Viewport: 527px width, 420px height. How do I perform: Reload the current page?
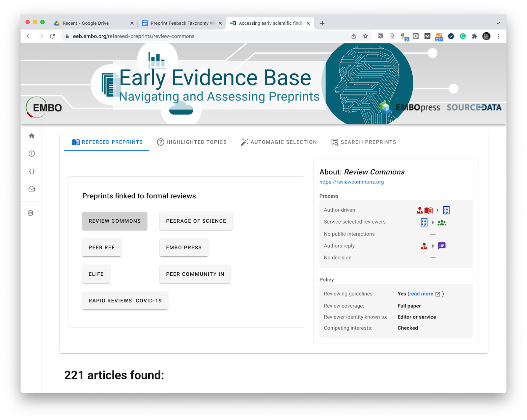click(x=52, y=36)
